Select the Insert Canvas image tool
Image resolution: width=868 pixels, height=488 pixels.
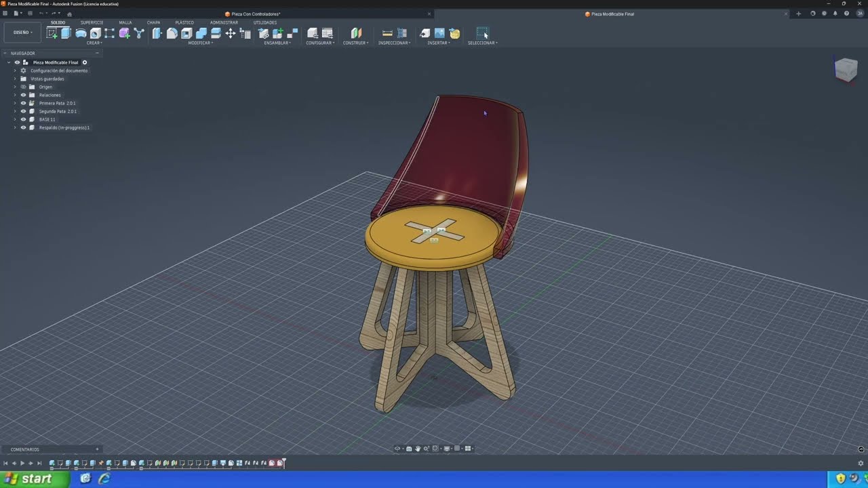tap(439, 33)
